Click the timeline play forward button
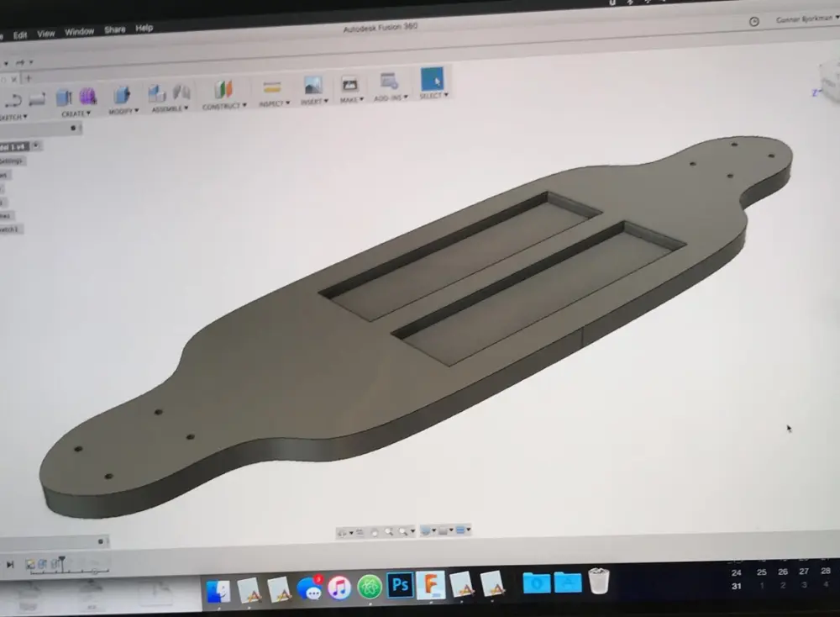The width and height of the screenshot is (840, 617). tap(10, 565)
